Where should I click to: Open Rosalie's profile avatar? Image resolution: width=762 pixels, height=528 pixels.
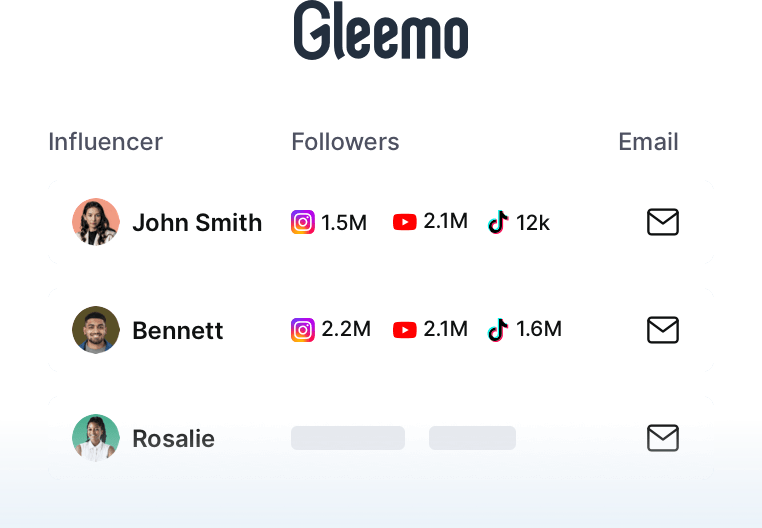96,438
